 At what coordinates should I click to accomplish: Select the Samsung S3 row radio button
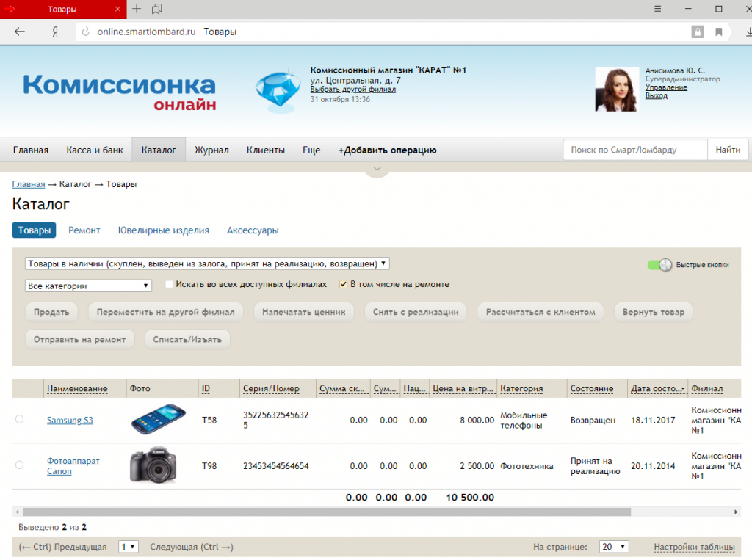pos(19,419)
